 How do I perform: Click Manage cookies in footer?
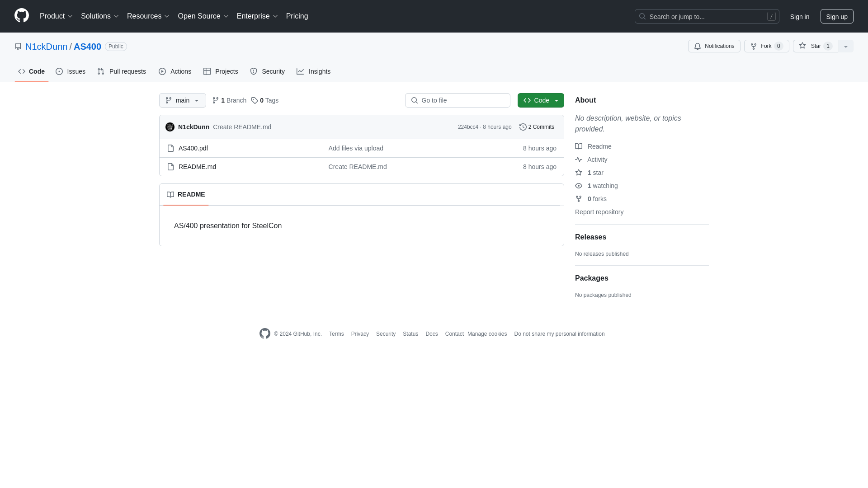[487, 334]
